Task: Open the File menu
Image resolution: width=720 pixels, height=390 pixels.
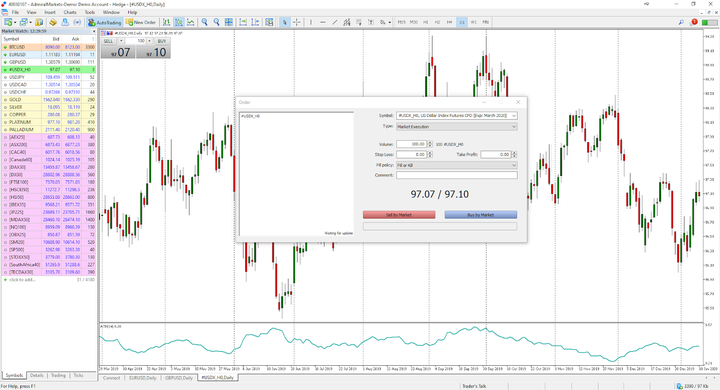Action: (x=15, y=12)
